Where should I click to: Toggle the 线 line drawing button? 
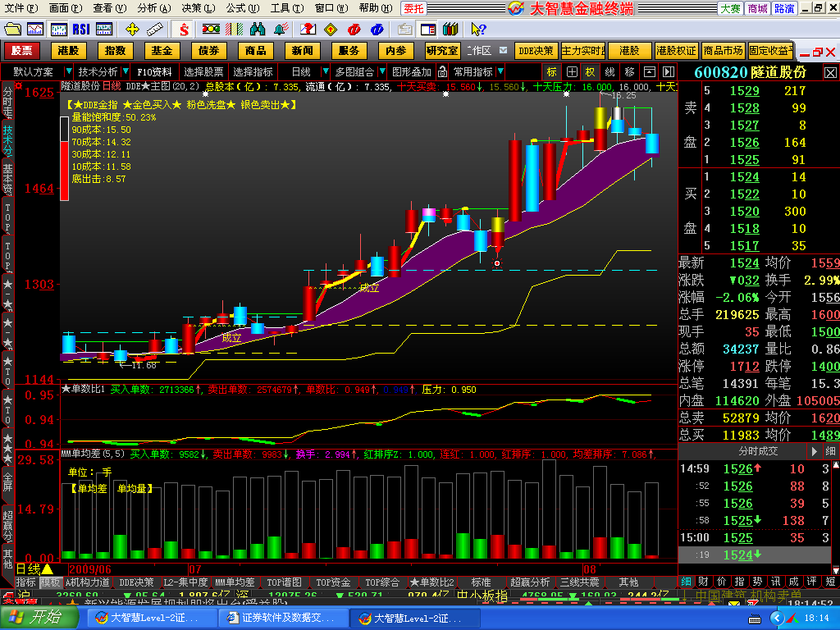click(x=609, y=71)
